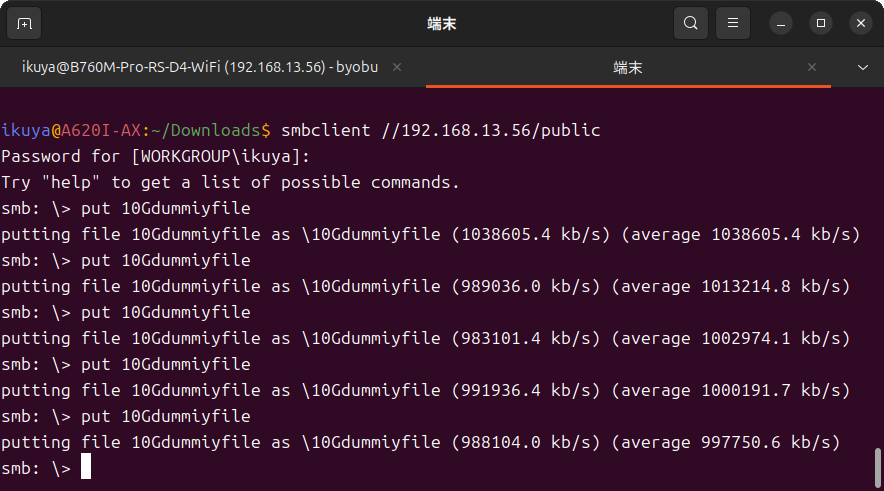Viewport: 884px width, 491px height.
Task: Click the smbclient //192.168.13.56/public command text
Action: (x=441, y=130)
